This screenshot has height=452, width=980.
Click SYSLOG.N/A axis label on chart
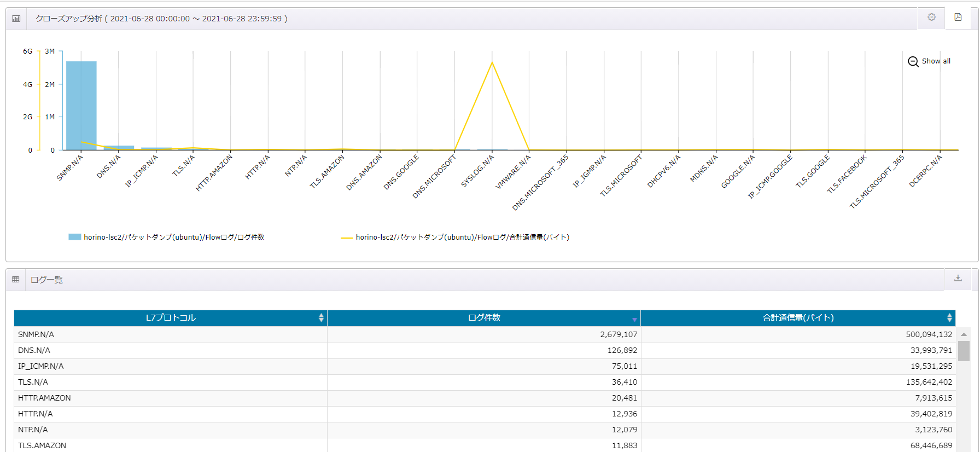477,171
